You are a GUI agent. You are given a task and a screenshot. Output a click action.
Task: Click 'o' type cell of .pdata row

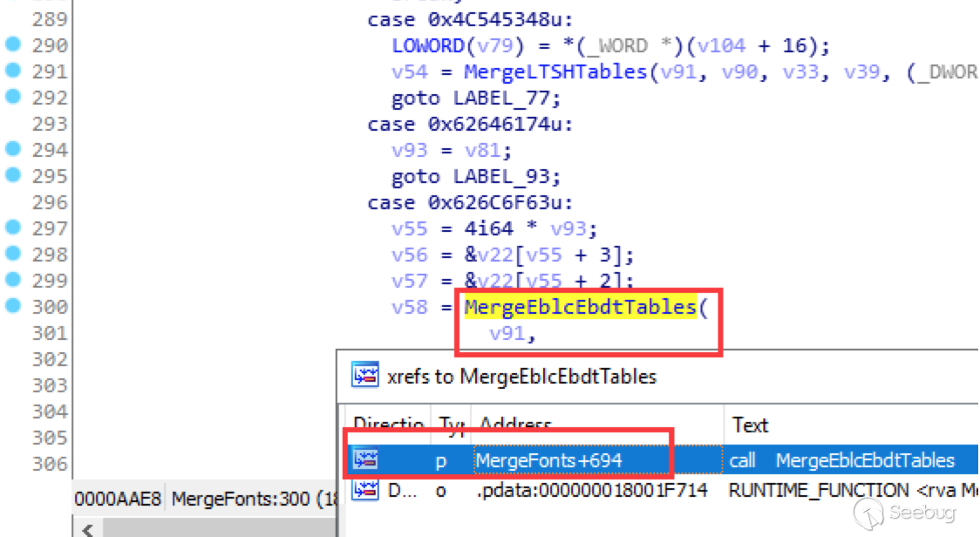[x=441, y=491]
